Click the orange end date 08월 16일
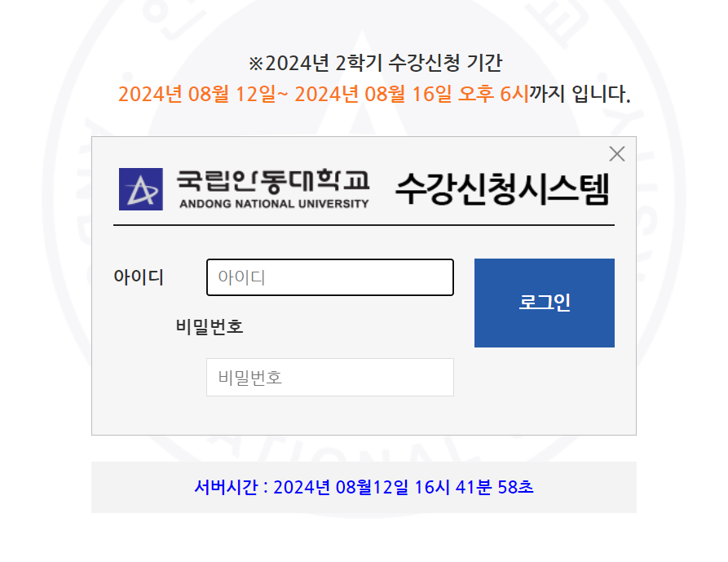 pyautogui.click(x=408, y=94)
